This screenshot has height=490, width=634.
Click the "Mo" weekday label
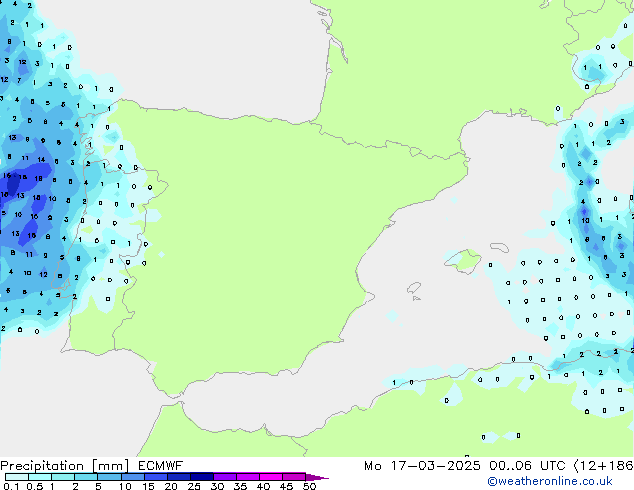[x=373, y=466]
